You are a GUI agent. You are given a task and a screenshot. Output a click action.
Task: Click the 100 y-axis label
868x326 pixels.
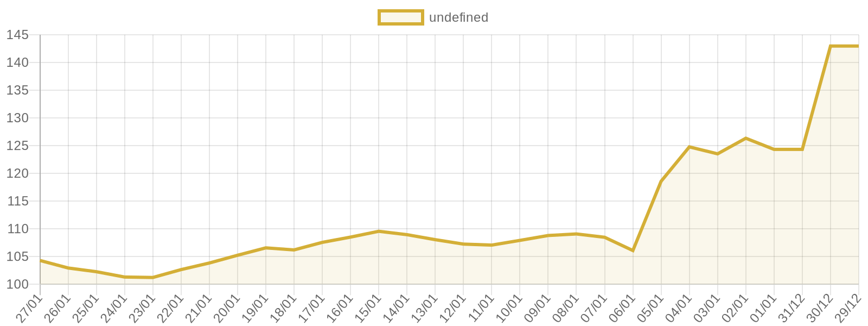point(17,284)
